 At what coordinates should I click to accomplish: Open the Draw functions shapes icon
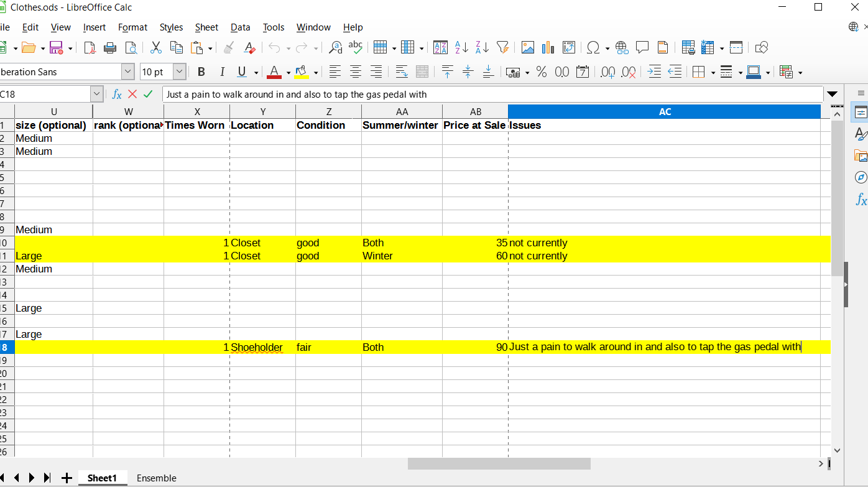point(762,47)
